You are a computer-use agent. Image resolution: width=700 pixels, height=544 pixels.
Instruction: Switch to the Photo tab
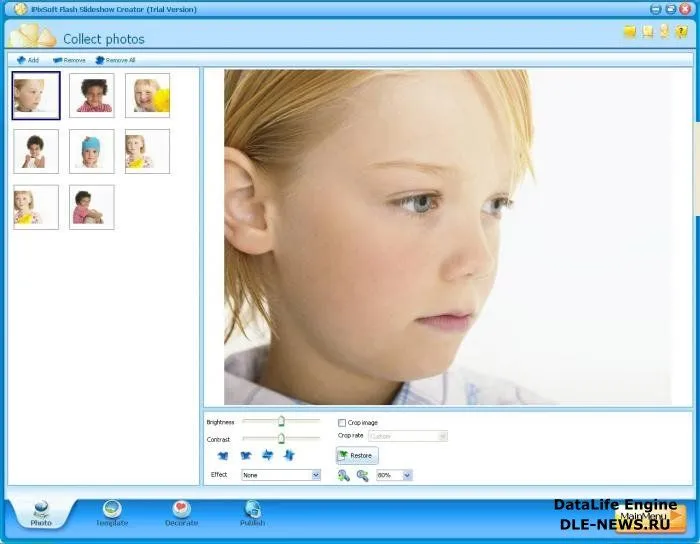41,514
